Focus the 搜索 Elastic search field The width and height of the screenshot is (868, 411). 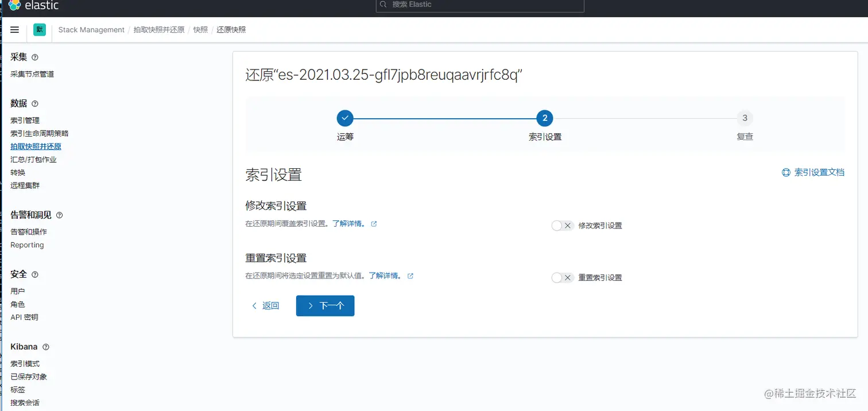480,5
